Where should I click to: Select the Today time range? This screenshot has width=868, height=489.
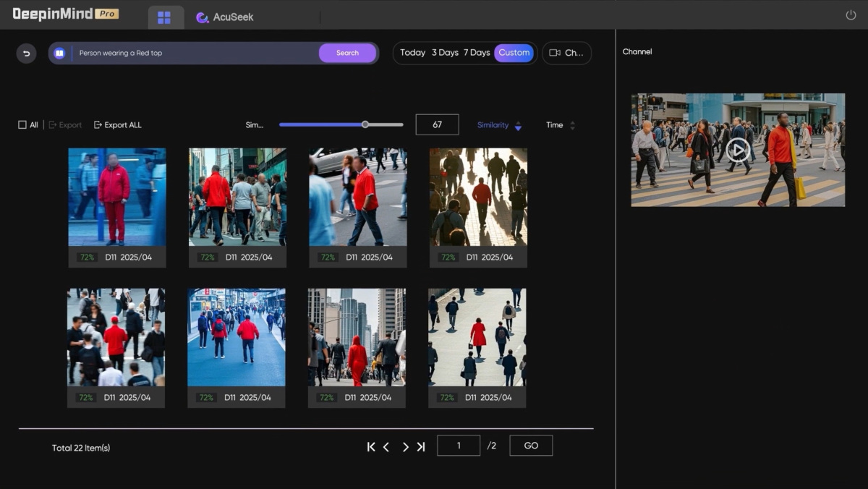pyautogui.click(x=412, y=53)
